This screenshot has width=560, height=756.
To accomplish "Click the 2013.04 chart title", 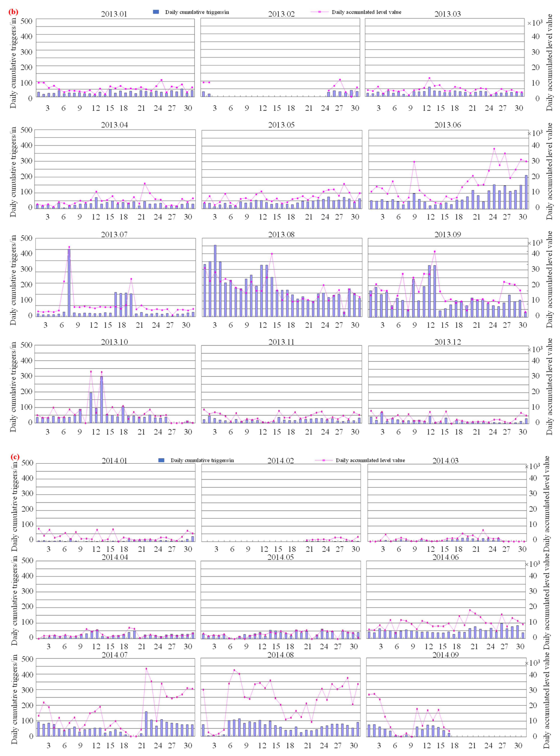I will 115,125.
